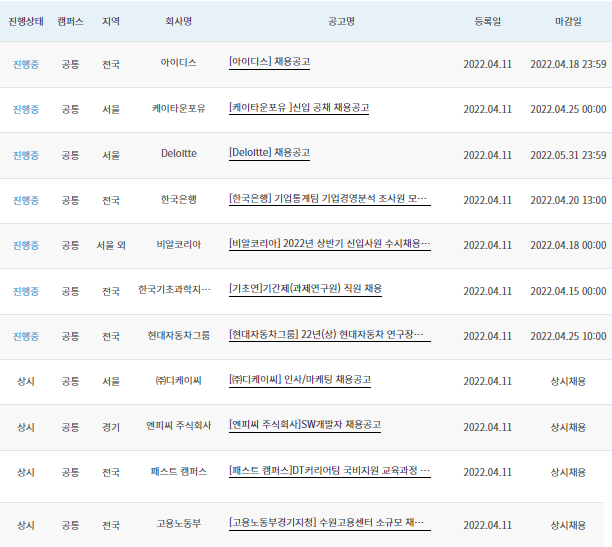Click deadline 2022.04.15 00:00
Screen dimensions: 612x547
[568, 291]
